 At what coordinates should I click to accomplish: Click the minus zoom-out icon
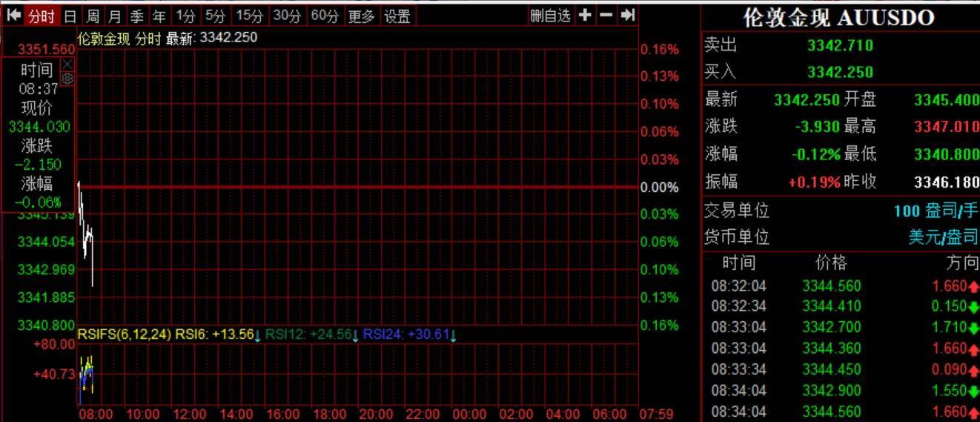(606, 16)
